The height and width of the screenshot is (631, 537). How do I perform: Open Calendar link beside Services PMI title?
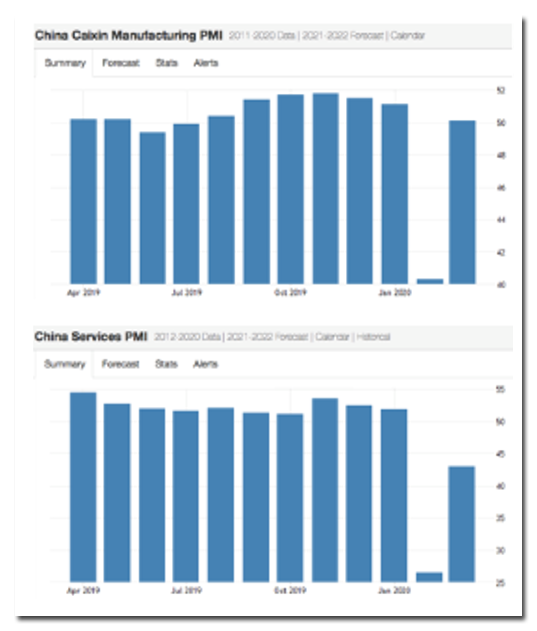click(332, 337)
